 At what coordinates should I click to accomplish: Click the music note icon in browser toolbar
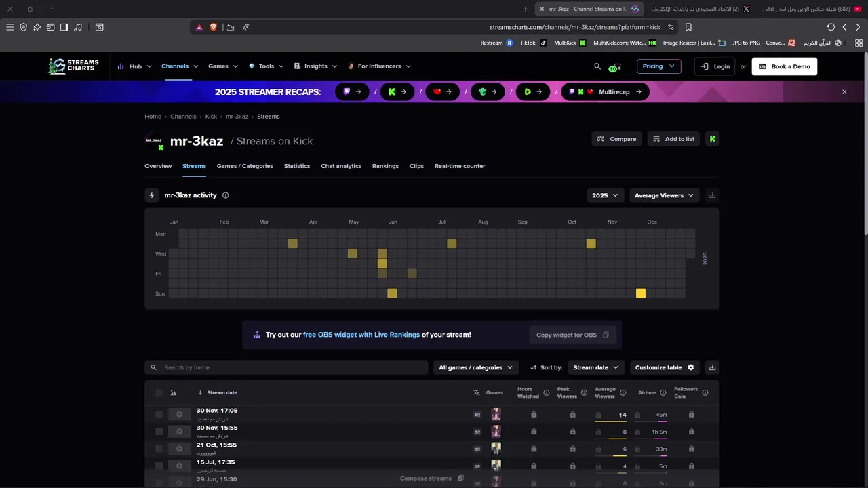(x=78, y=27)
